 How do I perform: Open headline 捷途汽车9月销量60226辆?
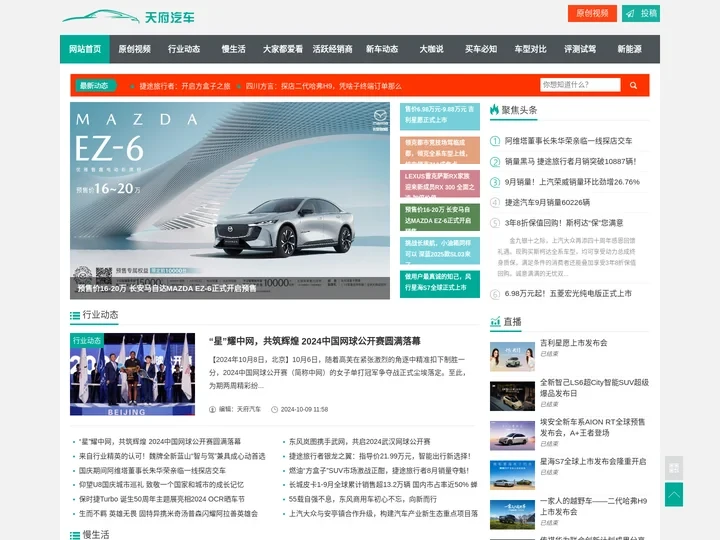[547, 202]
